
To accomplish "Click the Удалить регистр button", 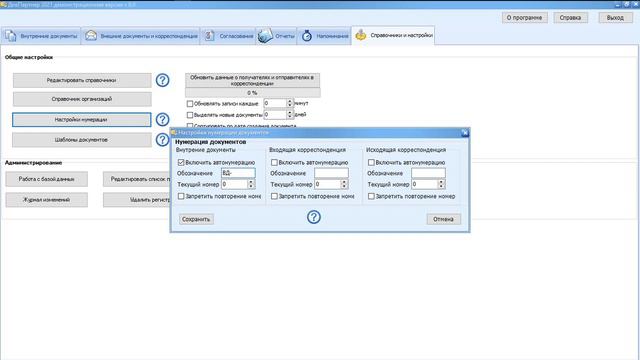I will point(137,200).
